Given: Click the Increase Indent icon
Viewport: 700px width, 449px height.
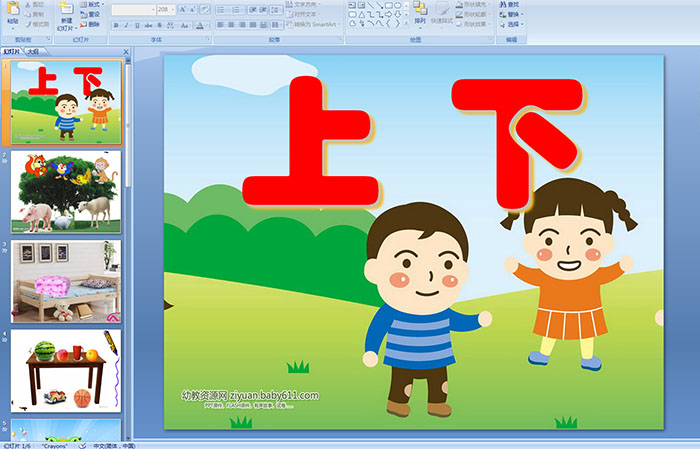Looking at the screenshot, I should pyautogui.click(x=263, y=10).
